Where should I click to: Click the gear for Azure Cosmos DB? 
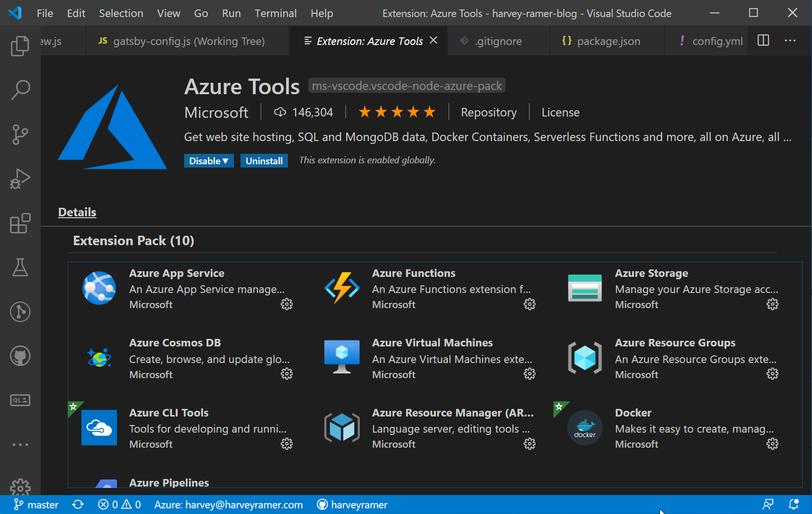[286, 374]
